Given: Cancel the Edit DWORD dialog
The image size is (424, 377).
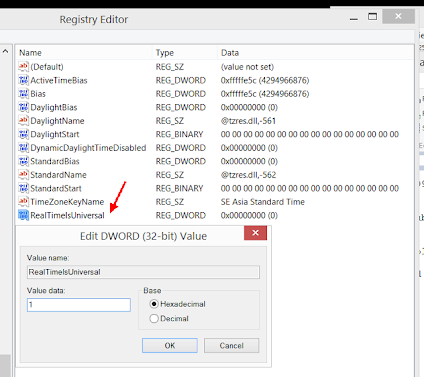Looking at the screenshot, I should (231, 345).
